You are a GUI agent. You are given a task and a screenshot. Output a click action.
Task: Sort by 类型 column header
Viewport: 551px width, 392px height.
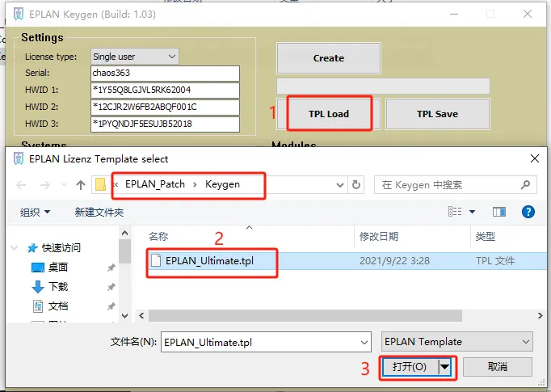[x=486, y=236]
